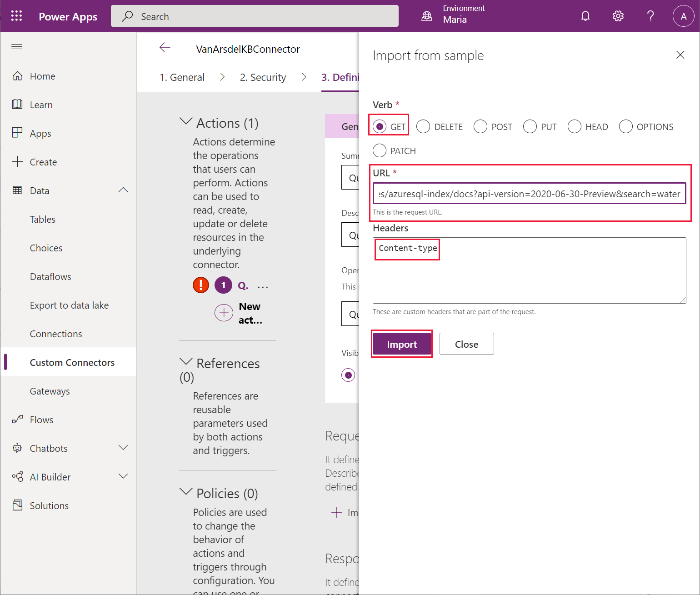Expand the Chatbots section chevron
The image size is (700, 595).
coord(123,448)
